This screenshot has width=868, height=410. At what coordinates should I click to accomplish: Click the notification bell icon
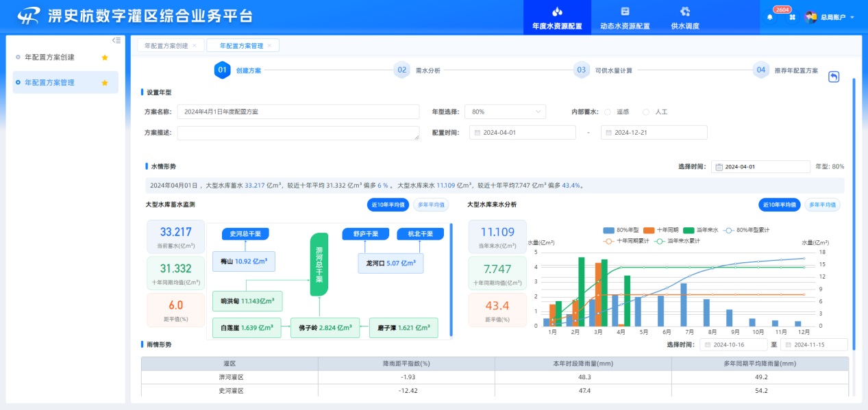pos(769,17)
